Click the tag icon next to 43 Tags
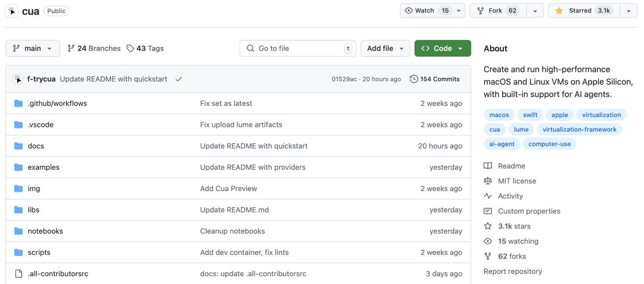 coord(130,48)
